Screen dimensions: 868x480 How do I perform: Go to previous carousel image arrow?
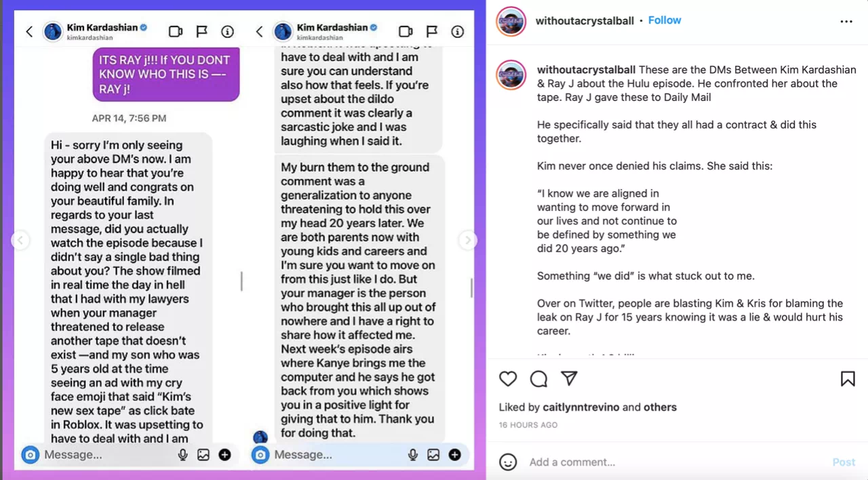pyautogui.click(x=20, y=240)
